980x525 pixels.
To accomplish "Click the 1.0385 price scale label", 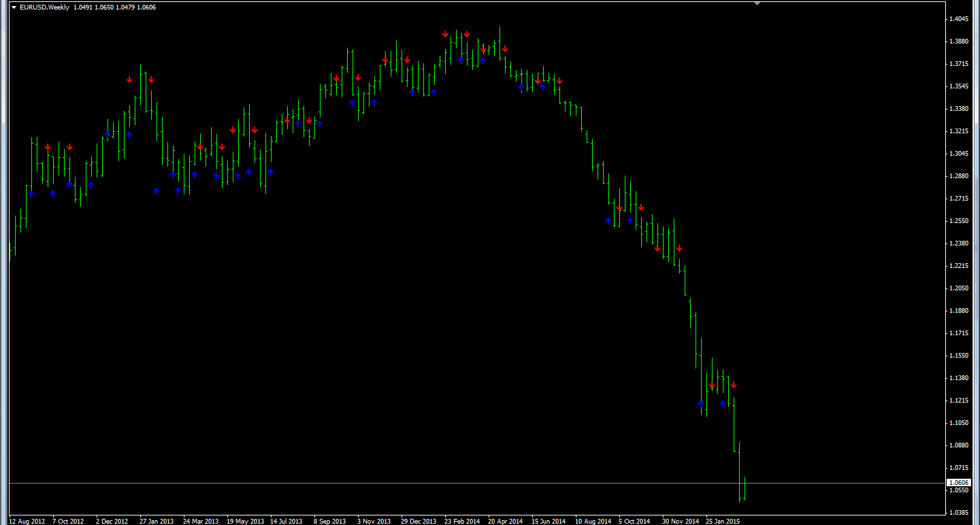I will [958, 512].
